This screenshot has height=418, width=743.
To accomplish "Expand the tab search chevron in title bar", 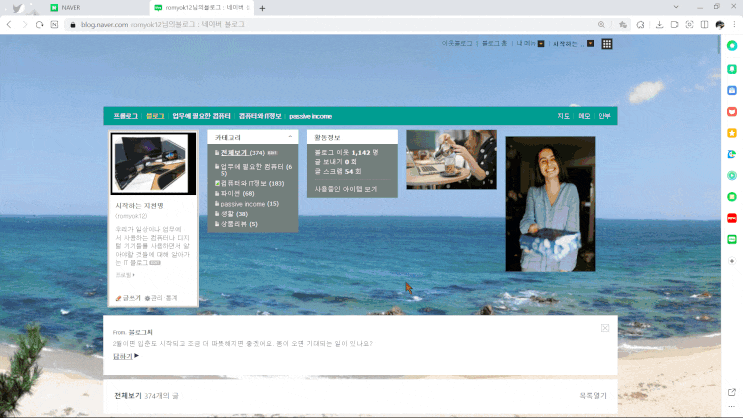I will click(676, 7).
